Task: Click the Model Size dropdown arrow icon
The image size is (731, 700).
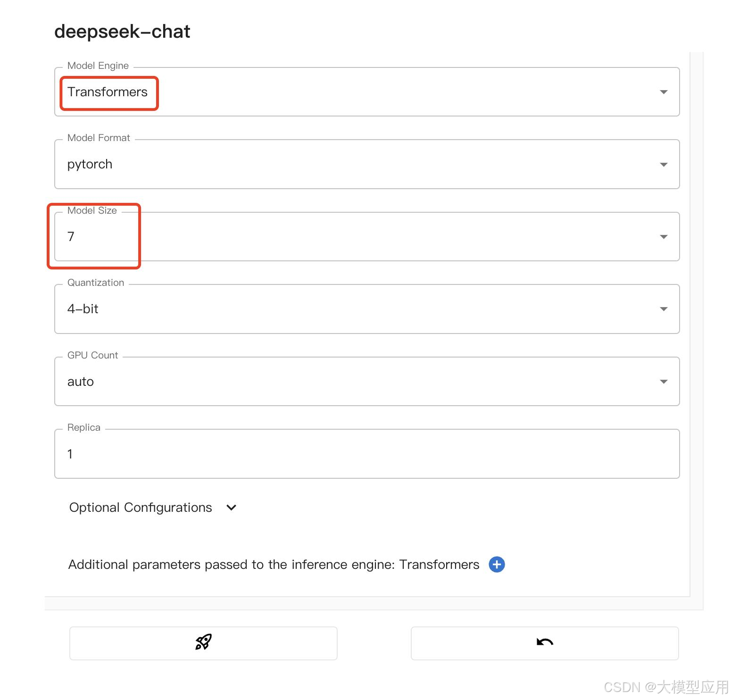Action: pyautogui.click(x=664, y=236)
